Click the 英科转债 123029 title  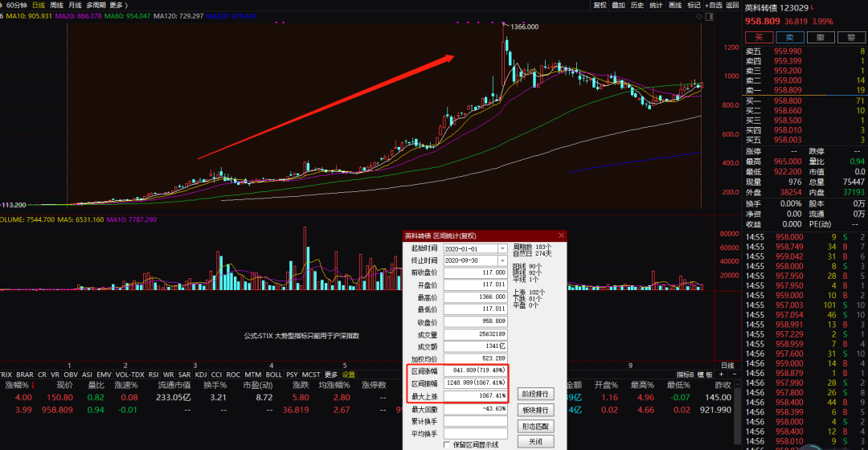776,8
